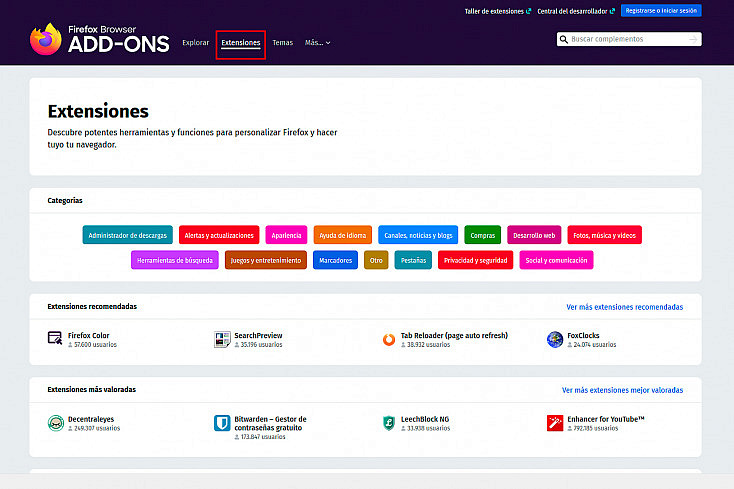Open the SearchPreview extension icon

222,339
